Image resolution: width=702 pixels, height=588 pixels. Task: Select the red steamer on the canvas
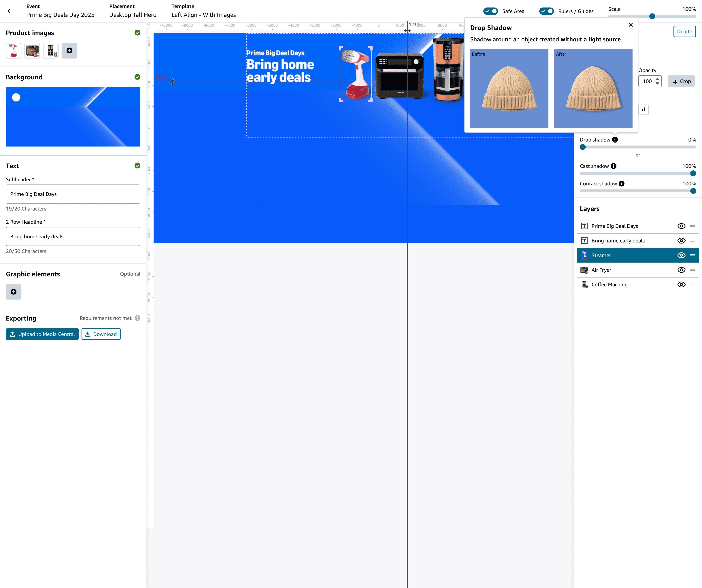(356, 74)
